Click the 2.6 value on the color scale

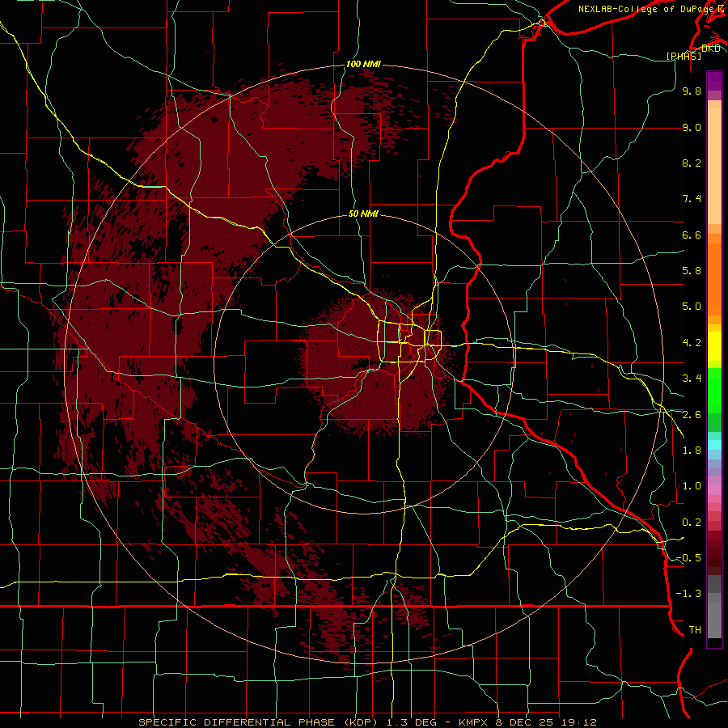pos(692,415)
